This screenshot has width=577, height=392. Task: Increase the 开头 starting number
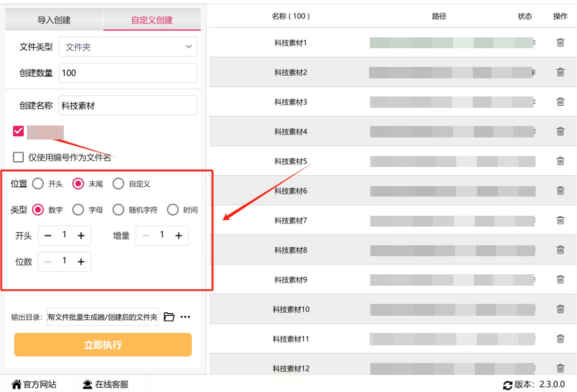[x=81, y=235]
